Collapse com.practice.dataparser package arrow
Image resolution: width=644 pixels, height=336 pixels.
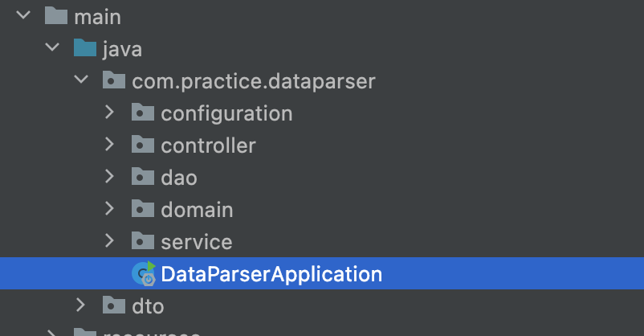point(81,79)
